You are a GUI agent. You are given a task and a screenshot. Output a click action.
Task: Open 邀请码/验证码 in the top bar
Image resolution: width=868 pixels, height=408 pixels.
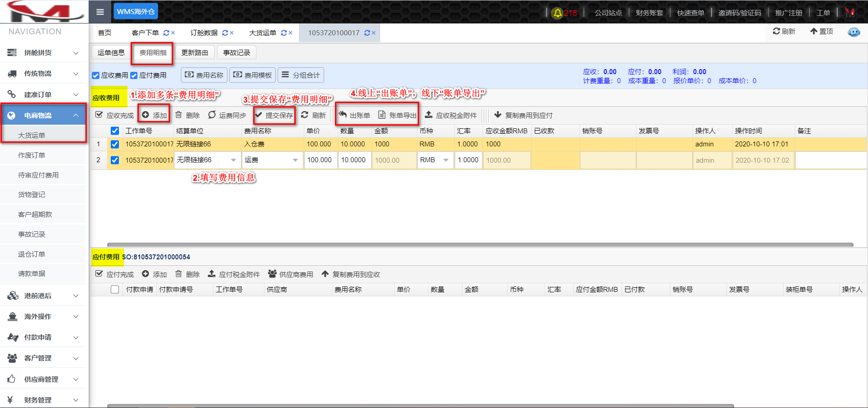click(x=740, y=13)
